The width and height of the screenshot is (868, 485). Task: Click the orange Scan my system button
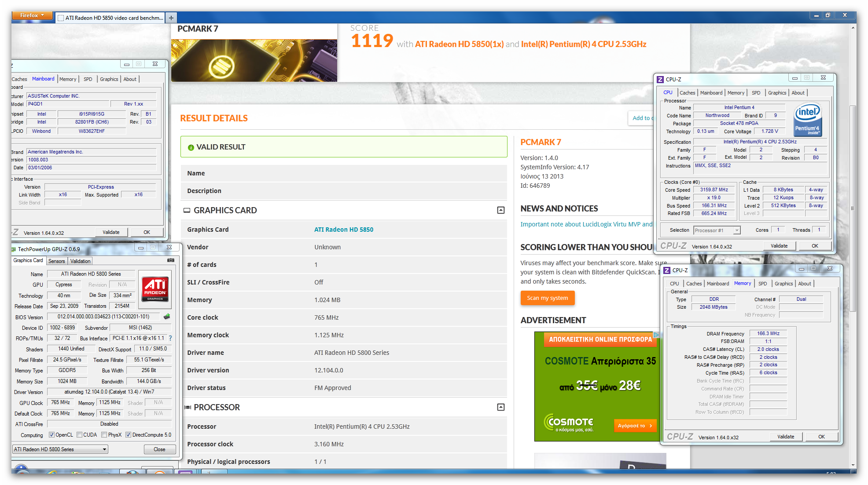point(548,298)
